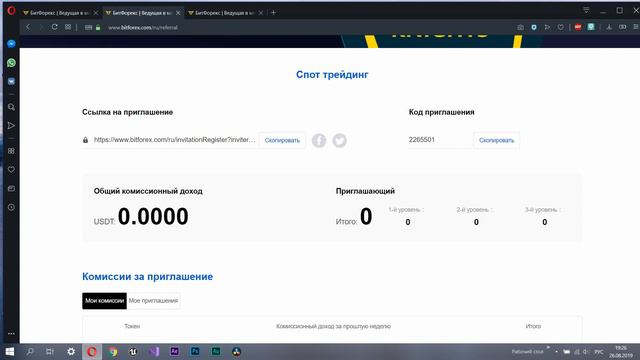Open a new browser tab
Image resolution: width=640 pixels, height=360 pixels.
[273, 13]
